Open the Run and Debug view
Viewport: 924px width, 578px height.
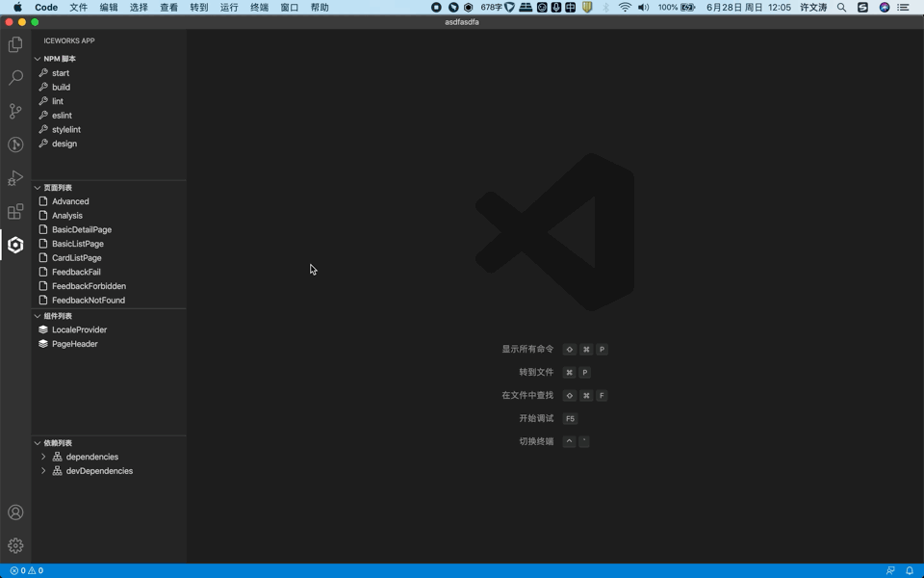[16, 177]
